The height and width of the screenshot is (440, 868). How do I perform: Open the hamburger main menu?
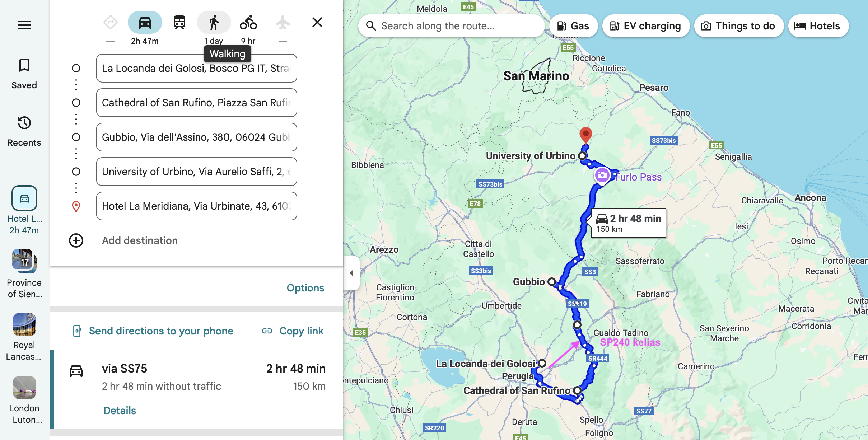coord(24,25)
